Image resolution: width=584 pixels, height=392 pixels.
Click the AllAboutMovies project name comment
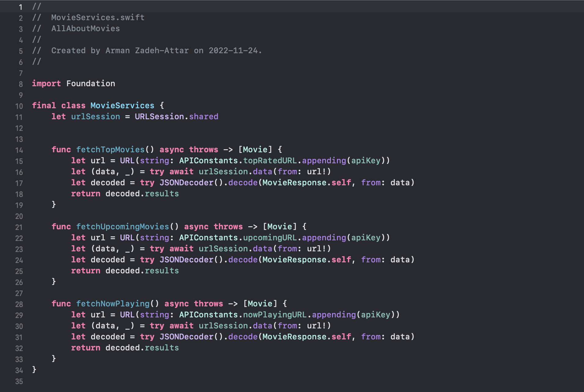click(x=86, y=28)
